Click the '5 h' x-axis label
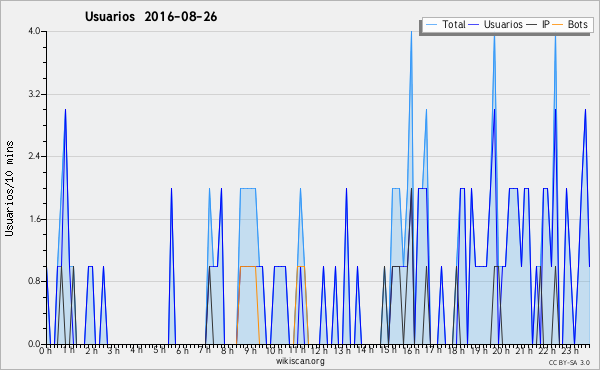 coord(159,350)
